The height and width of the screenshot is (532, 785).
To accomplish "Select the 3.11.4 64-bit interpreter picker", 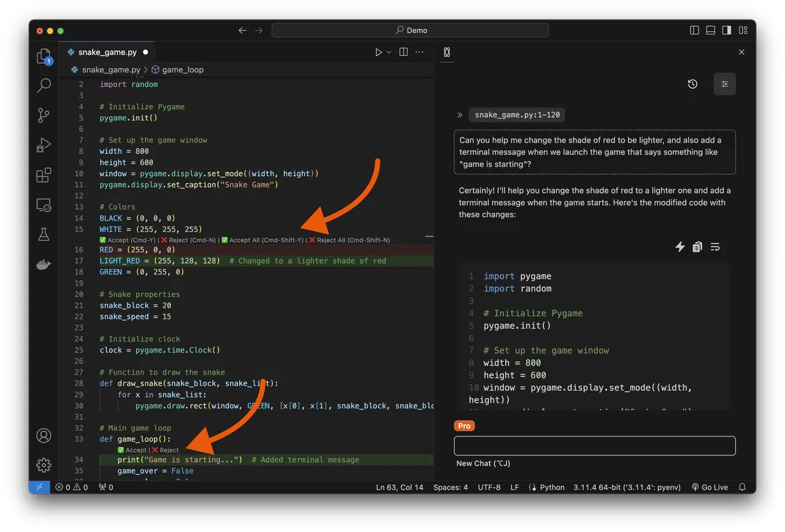I will (x=627, y=487).
